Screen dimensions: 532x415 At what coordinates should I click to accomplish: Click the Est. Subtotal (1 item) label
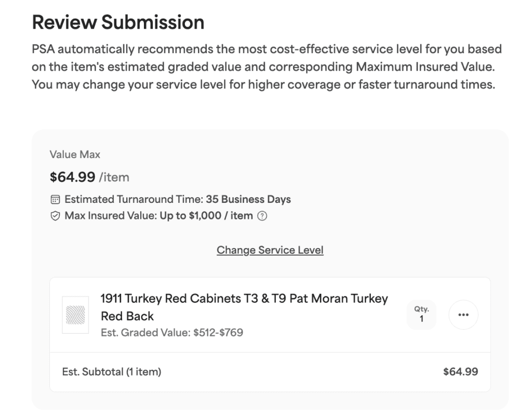pyautogui.click(x=111, y=372)
